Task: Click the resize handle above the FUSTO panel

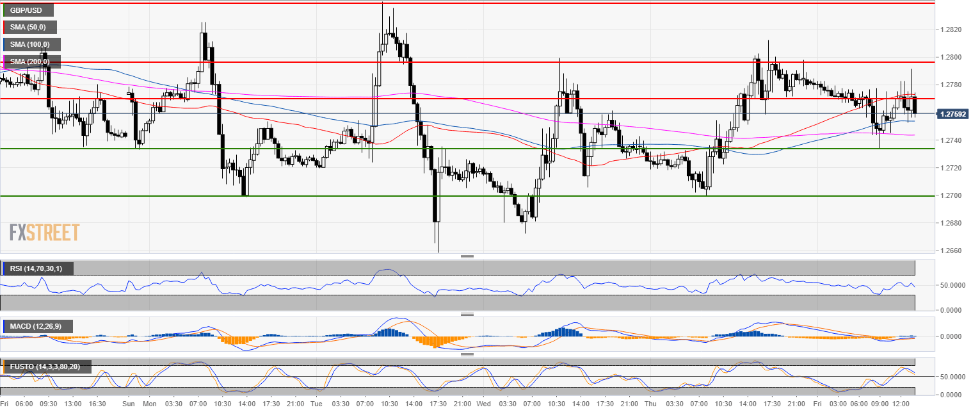Action: coord(467,354)
